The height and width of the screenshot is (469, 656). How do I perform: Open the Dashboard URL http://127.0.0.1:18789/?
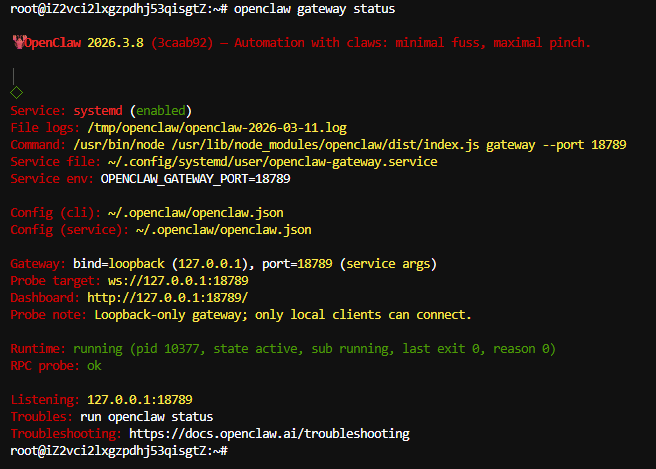tap(167, 298)
